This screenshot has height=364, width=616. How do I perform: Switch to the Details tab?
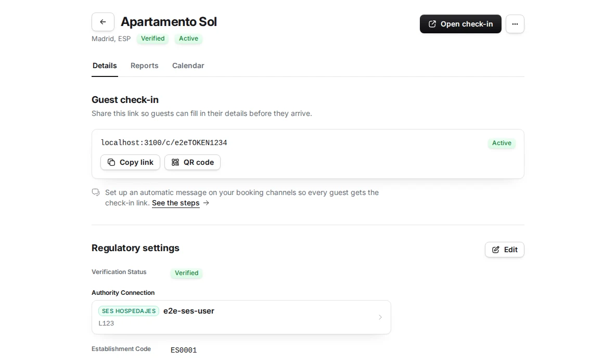pos(105,66)
